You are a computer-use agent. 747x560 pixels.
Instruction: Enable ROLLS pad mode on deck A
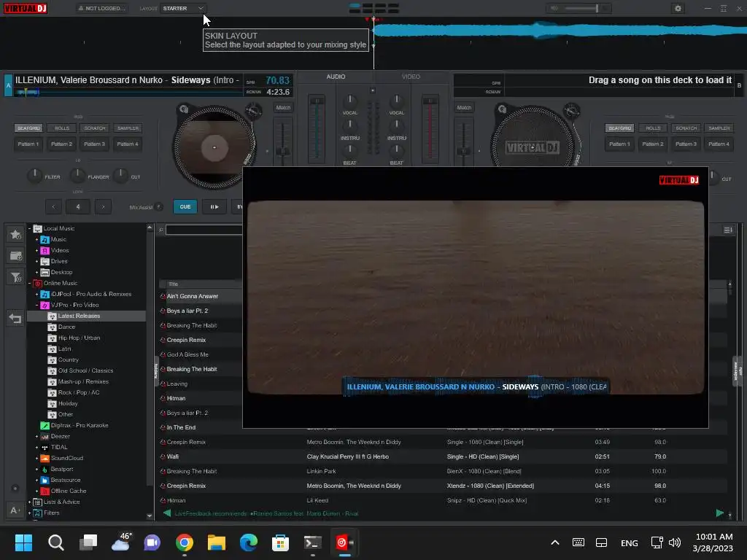(x=62, y=128)
